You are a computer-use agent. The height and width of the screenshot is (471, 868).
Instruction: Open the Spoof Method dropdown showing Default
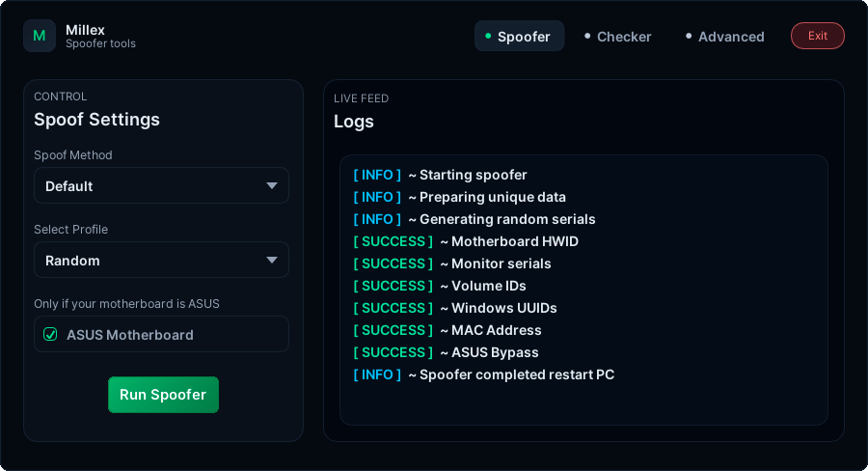point(160,185)
